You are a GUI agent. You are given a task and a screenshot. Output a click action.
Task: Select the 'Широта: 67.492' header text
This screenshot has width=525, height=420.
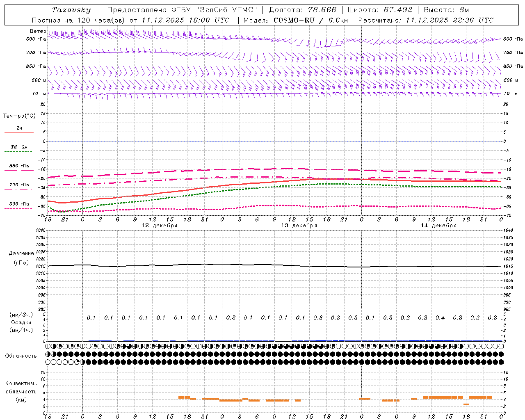tap(380, 10)
